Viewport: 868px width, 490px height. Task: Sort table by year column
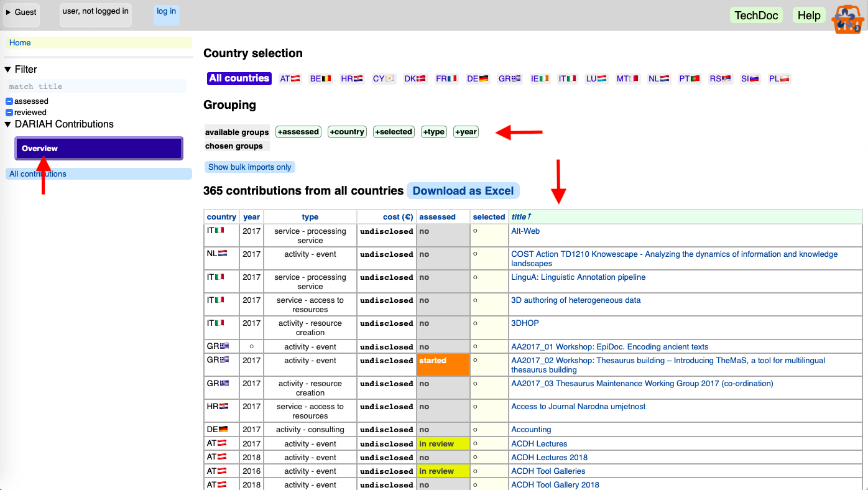[x=252, y=217]
